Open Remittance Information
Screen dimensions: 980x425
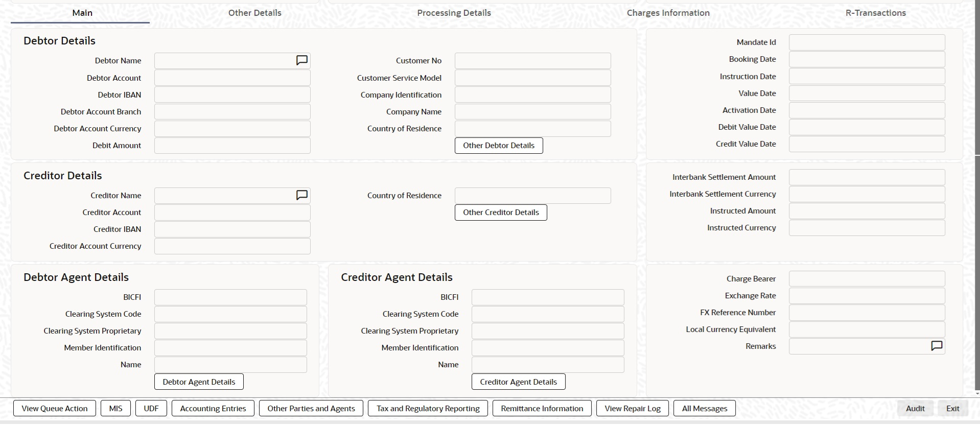[542, 409]
